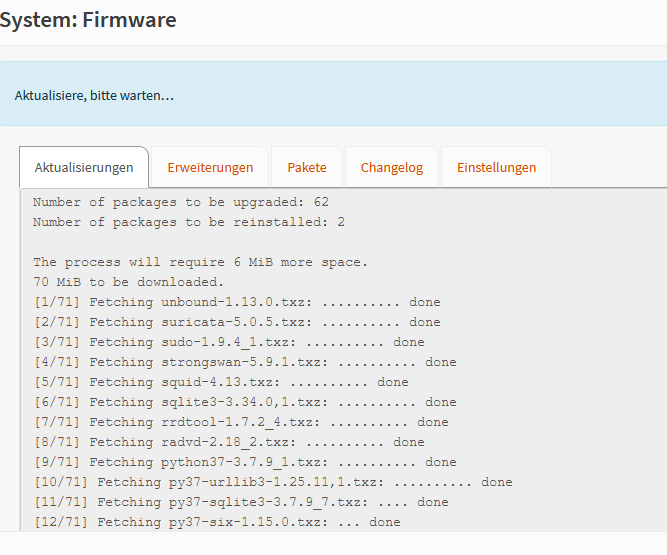Click the rrdtool-1.7.2_4.txz fetch line

coord(241,422)
